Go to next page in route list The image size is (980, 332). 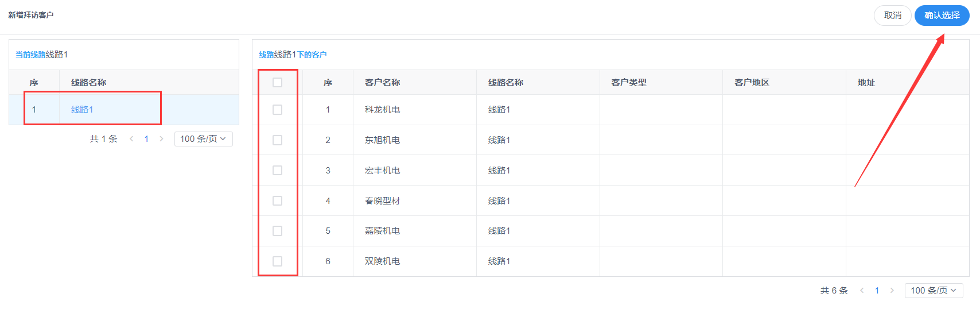pyautogui.click(x=161, y=139)
